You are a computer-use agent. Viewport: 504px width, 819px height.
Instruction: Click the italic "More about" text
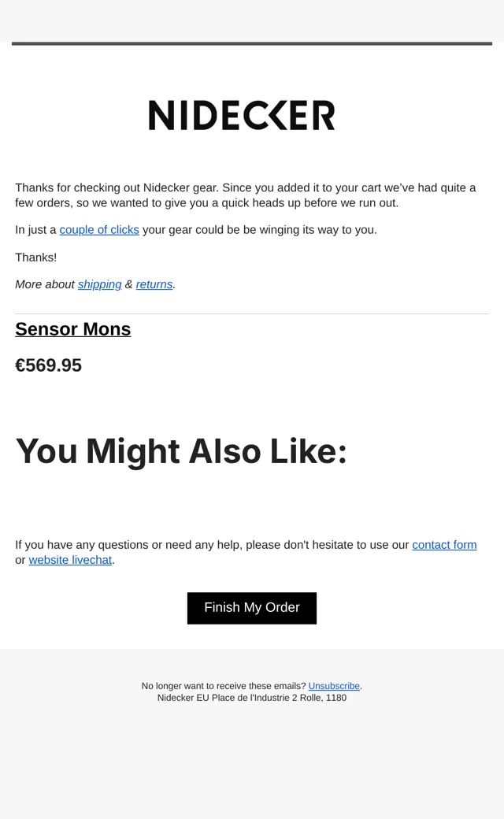45,284
